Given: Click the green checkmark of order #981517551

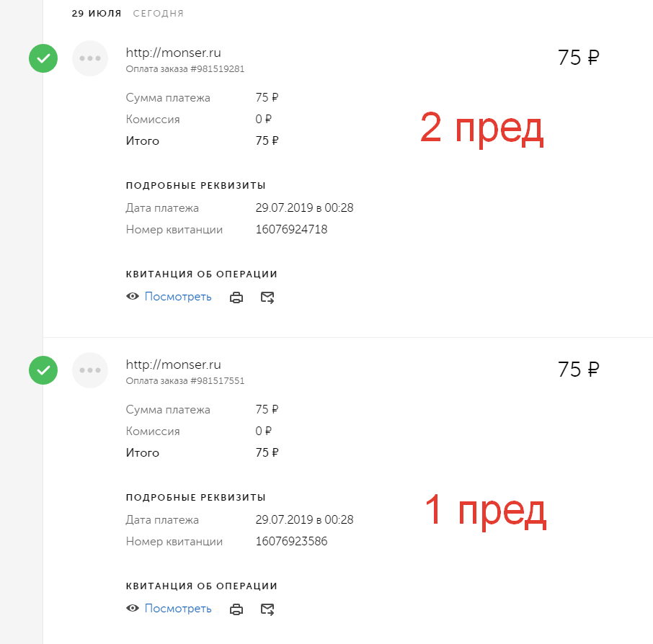Looking at the screenshot, I should click(43, 370).
